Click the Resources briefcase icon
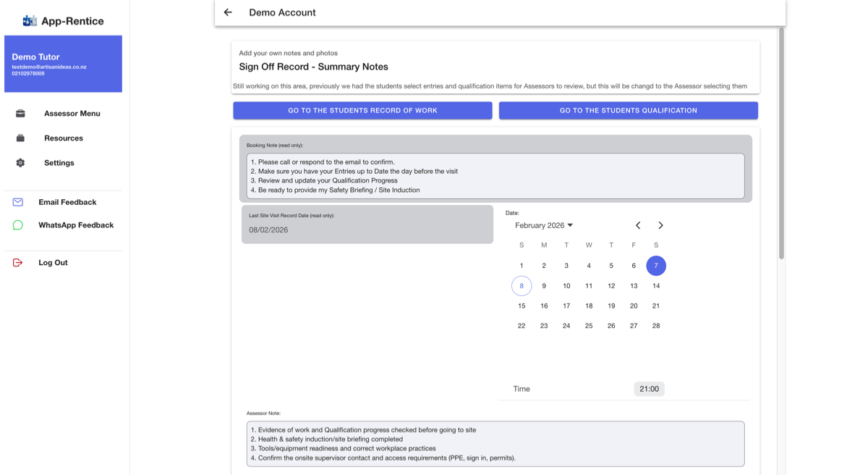 tap(20, 138)
